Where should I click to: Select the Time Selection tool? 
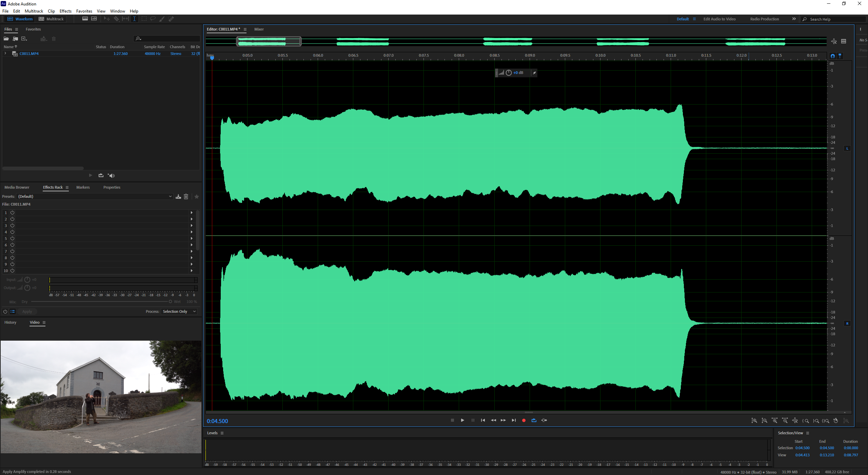tap(134, 19)
